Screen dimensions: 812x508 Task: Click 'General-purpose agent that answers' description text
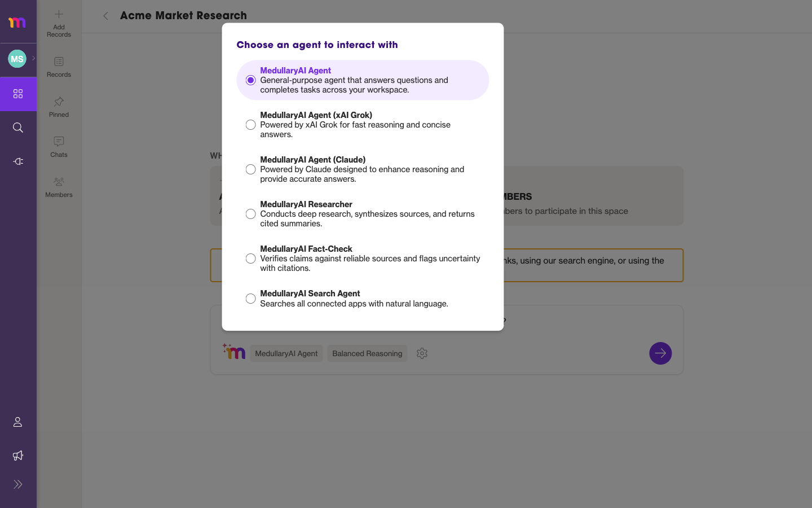[354, 85]
